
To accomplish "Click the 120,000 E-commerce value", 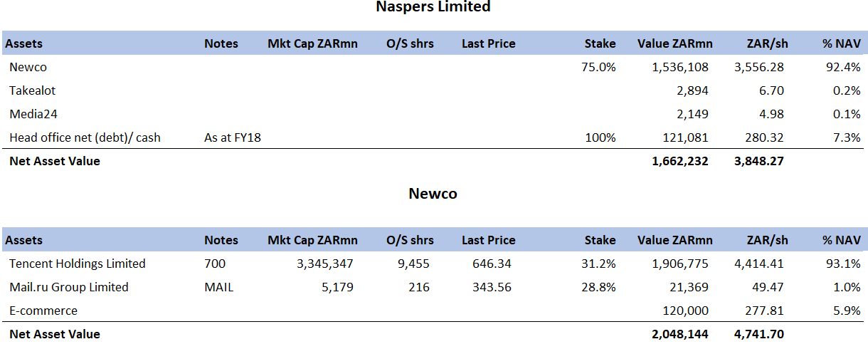I will click(684, 311).
